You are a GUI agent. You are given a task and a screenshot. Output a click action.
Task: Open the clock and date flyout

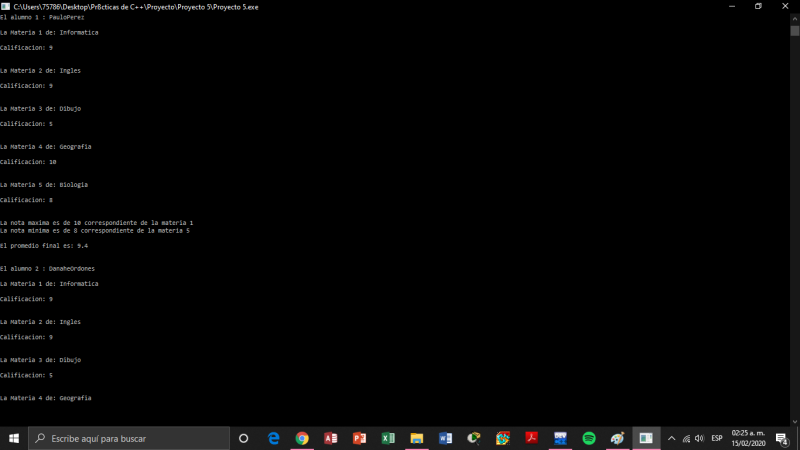747,438
